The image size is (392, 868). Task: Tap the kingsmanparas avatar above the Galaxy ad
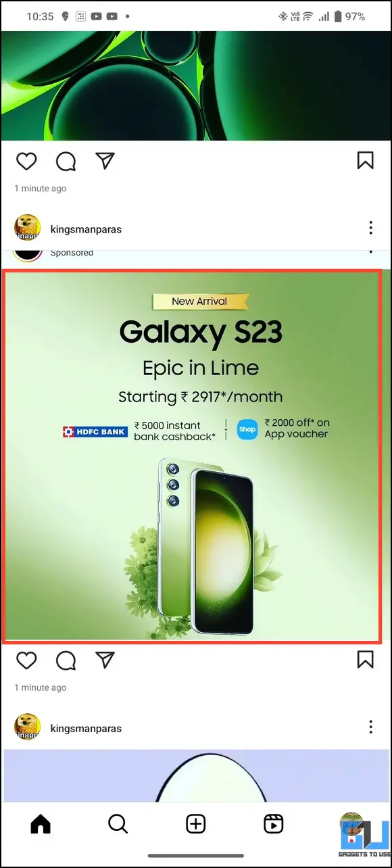coord(28,228)
